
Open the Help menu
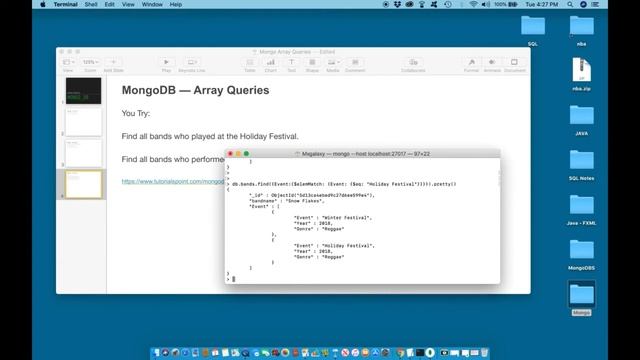176,4
